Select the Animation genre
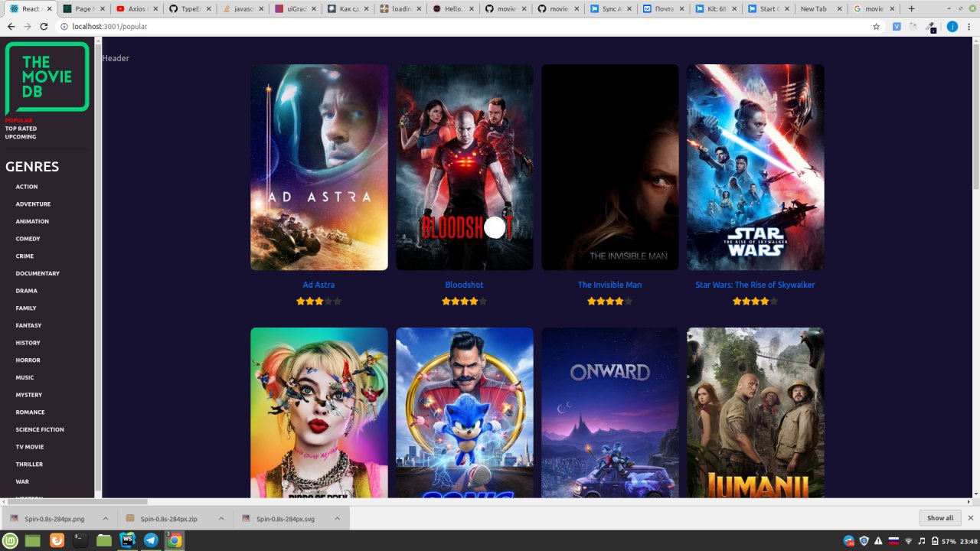The height and width of the screenshot is (551, 980). 32,221
